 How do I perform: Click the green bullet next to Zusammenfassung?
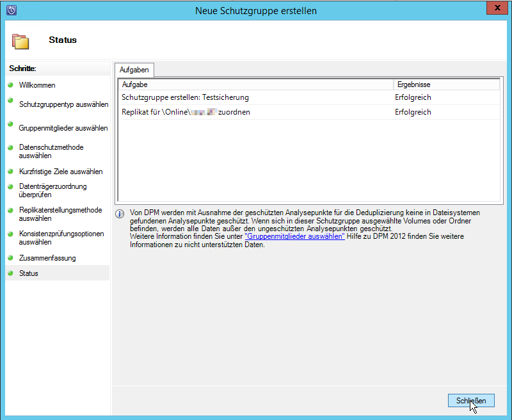(x=10, y=258)
